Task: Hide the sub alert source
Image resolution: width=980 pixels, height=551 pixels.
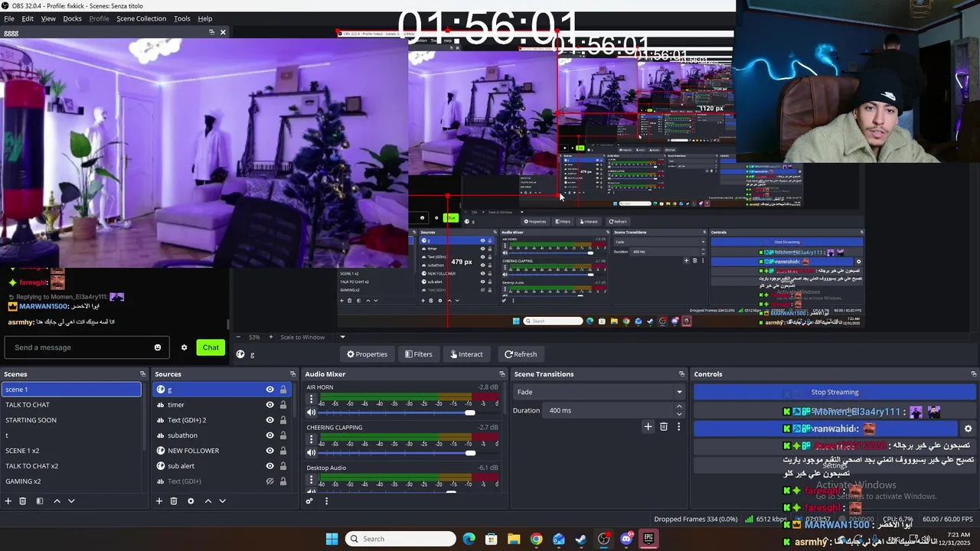Action: point(269,466)
